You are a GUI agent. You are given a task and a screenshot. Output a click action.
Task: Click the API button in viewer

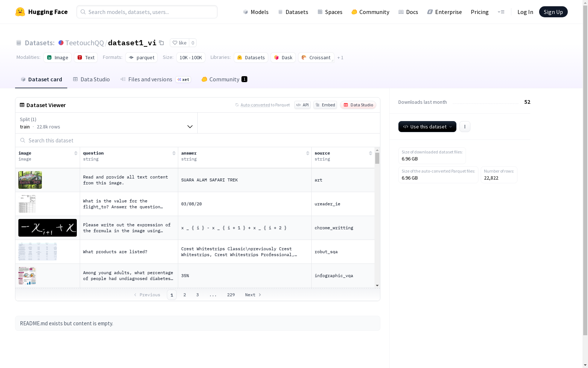[x=302, y=105]
